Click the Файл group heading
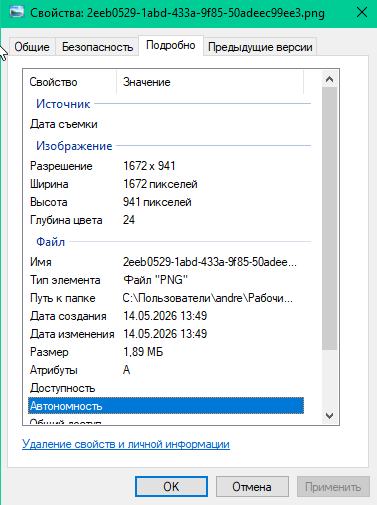Viewport: 377px width, 505px height. point(50,242)
